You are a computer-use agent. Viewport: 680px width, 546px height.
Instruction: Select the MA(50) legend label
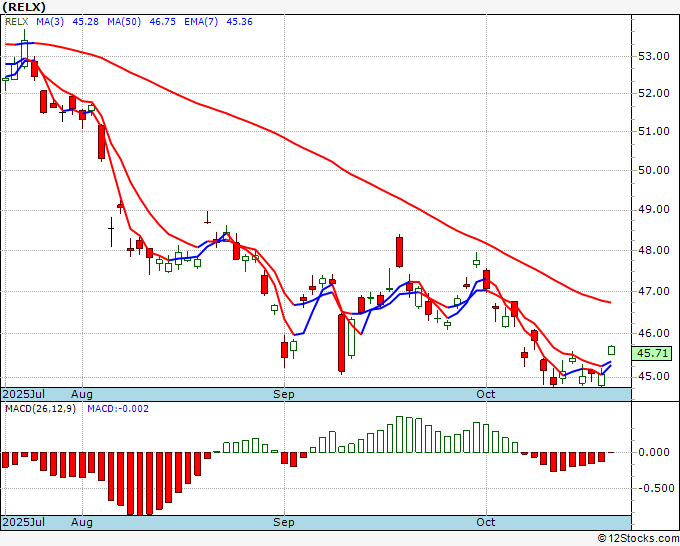124,22
